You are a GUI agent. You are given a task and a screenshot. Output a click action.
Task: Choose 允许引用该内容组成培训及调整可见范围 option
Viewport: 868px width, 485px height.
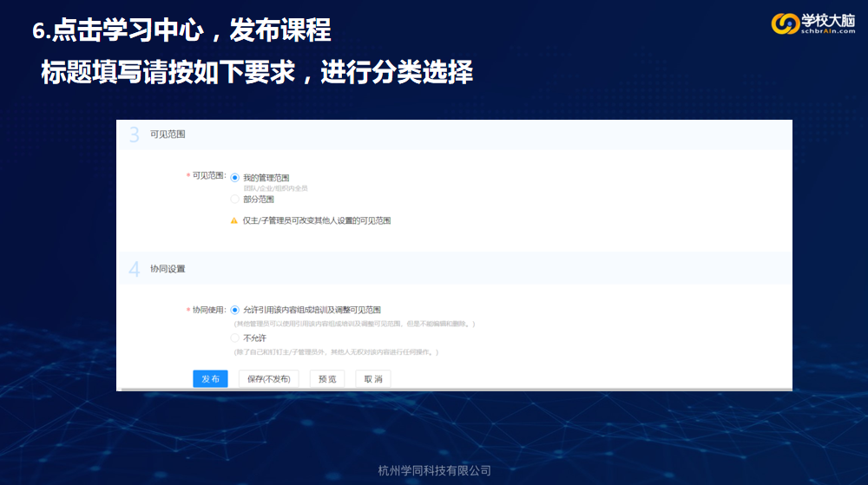click(234, 310)
